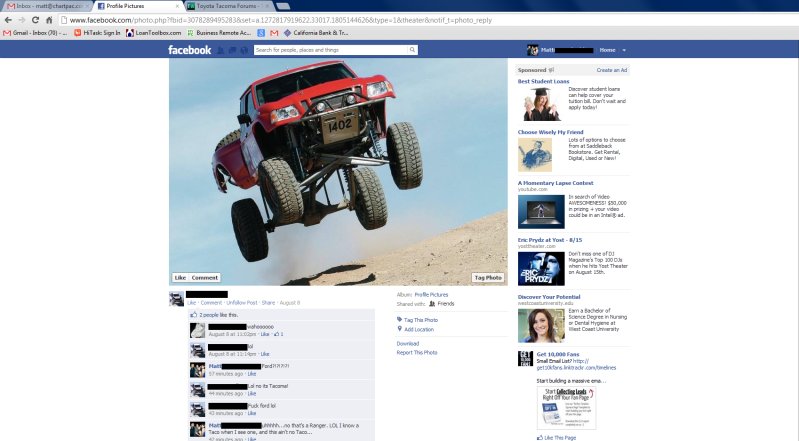Screen dimensions: 799x441
Task: Select the Profile Pictures browser tab
Action: pyautogui.click(x=138, y=6)
